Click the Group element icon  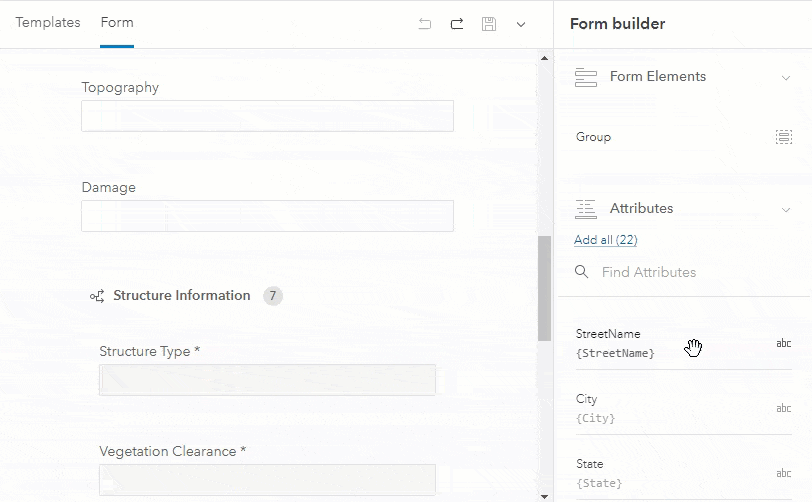point(784,137)
